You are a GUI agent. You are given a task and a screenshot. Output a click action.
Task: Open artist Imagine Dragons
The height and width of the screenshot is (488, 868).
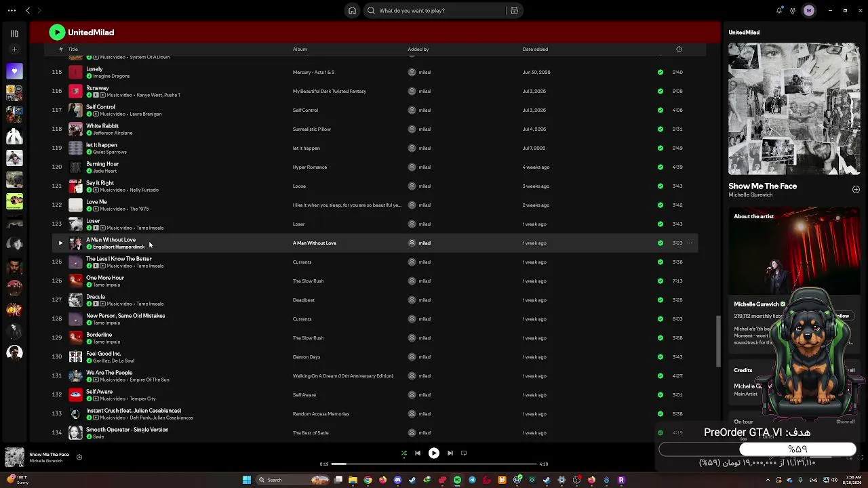111,76
